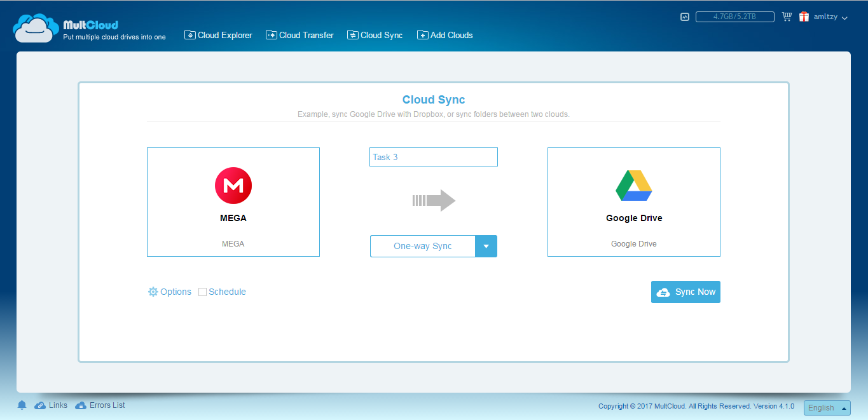Open the Cloud Transfer menu item
The width and height of the screenshot is (868, 420).
point(300,35)
